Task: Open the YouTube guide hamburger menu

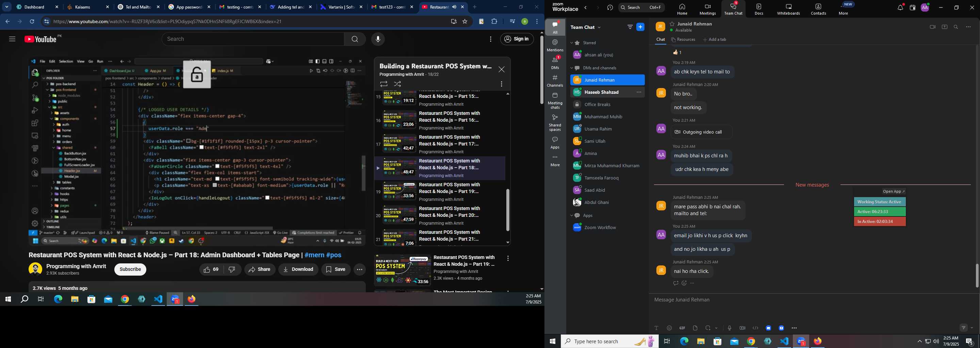Action: point(12,39)
